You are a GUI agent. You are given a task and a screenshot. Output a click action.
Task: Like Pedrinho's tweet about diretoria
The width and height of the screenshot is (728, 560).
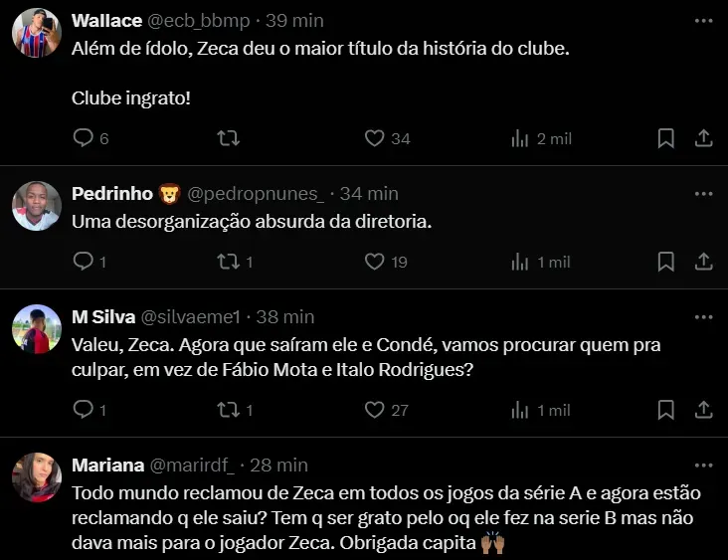pyautogui.click(x=375, y=262)
